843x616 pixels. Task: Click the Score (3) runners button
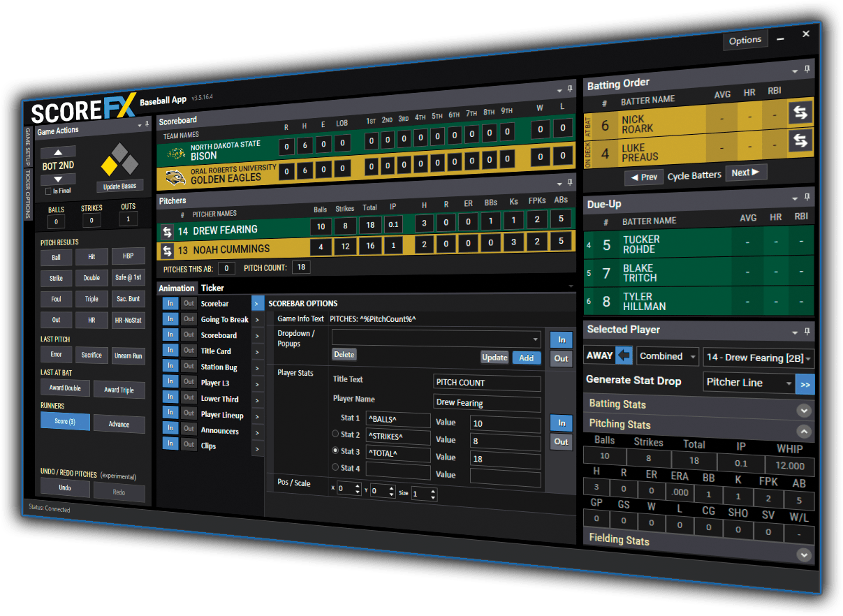click(x=65, y=421)
